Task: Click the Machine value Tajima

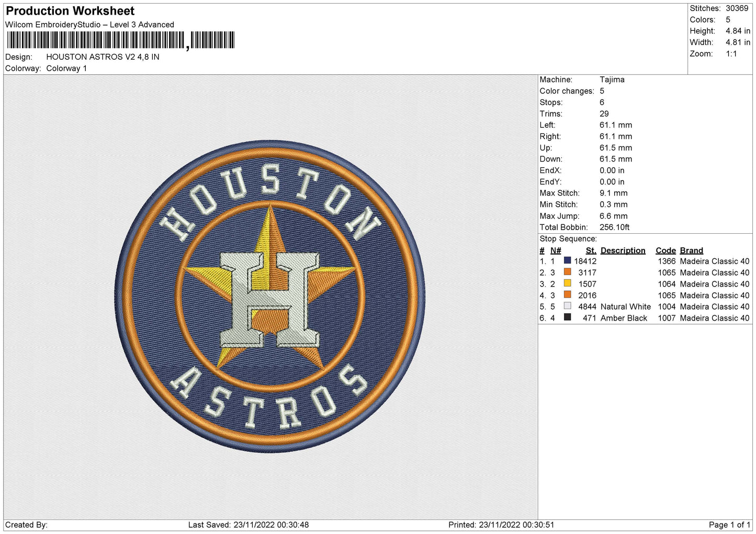Action: (612, 79)
